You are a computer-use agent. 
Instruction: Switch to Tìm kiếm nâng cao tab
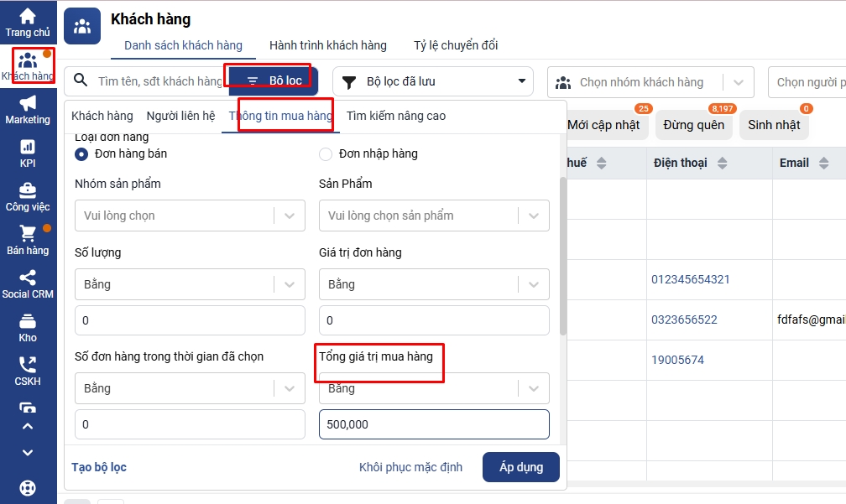click(x=396, y=116)
